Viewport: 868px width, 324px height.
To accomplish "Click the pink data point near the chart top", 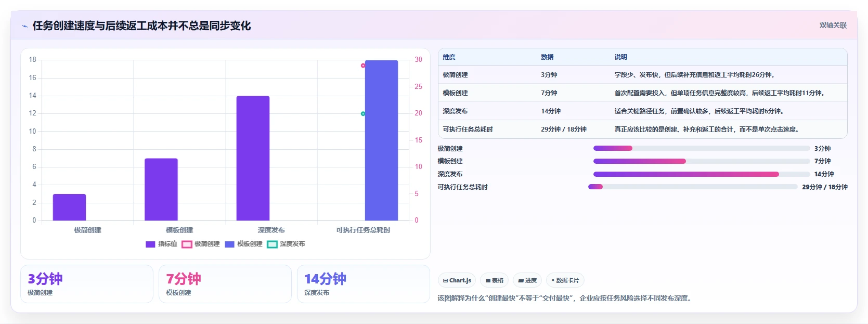I will [x=363, y=66].
